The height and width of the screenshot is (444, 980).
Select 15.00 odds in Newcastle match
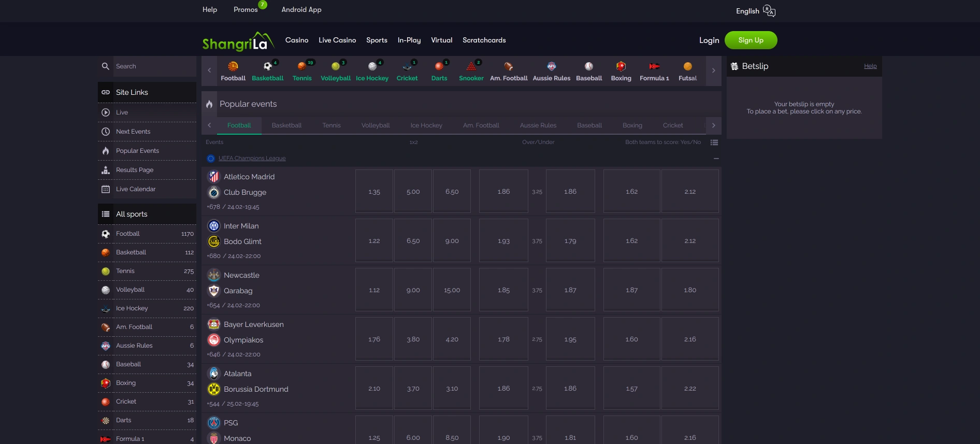(x=452, y=290)
